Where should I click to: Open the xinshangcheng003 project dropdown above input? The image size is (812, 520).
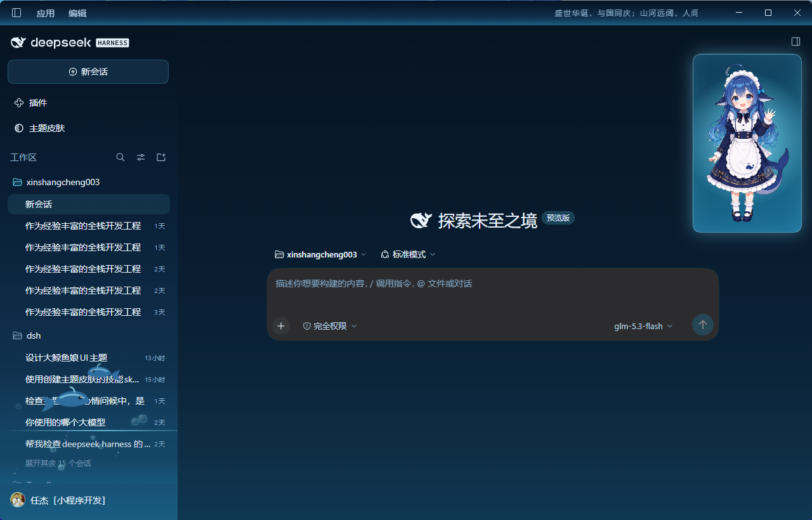coord(320,254)
